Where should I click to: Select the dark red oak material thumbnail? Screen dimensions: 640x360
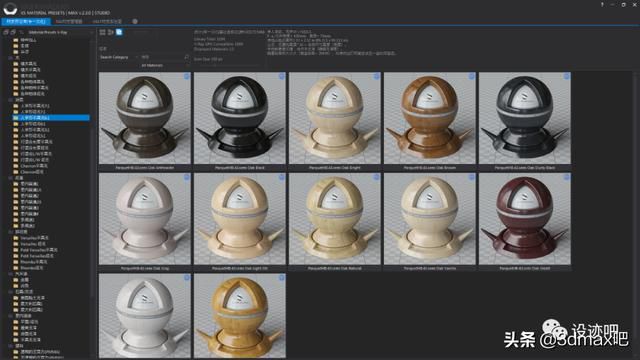click(x=524, y=219)
